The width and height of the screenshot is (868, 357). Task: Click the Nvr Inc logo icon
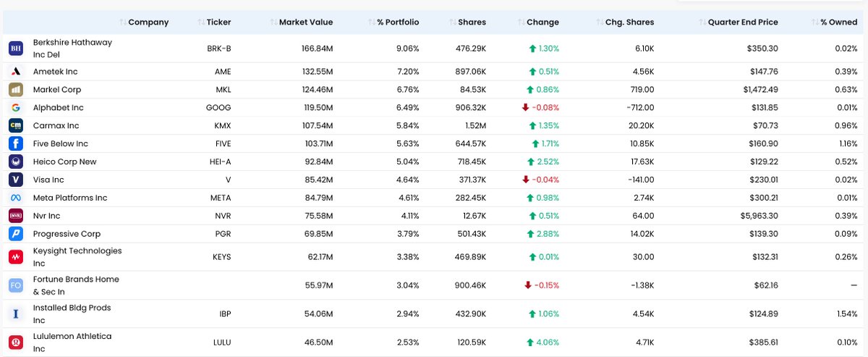click(x=16, y=216)
